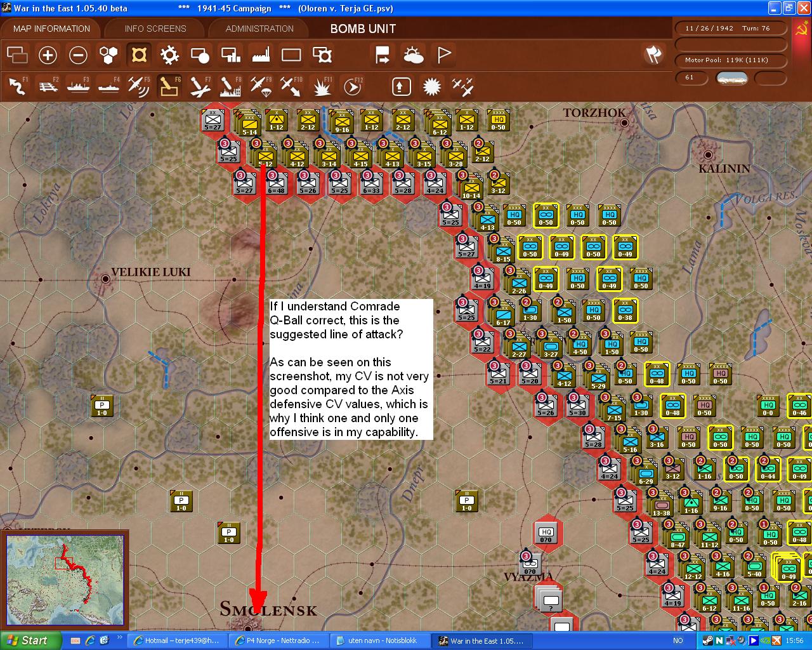Zoom out on the map
This screenshot has width=812, height=650.
pos(78,55)
